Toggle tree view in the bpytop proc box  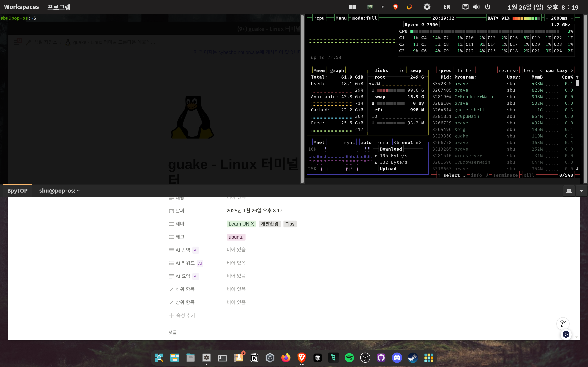[x=529, y=71]
